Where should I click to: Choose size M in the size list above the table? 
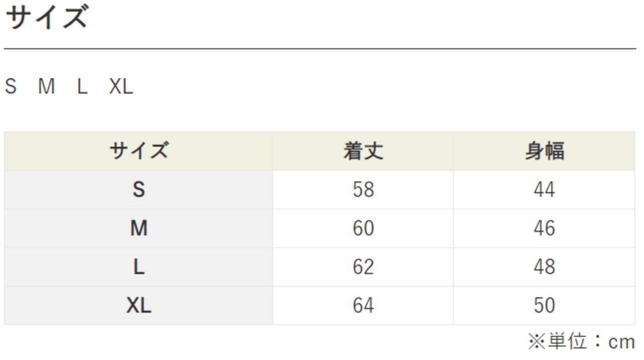click(46, 86)
